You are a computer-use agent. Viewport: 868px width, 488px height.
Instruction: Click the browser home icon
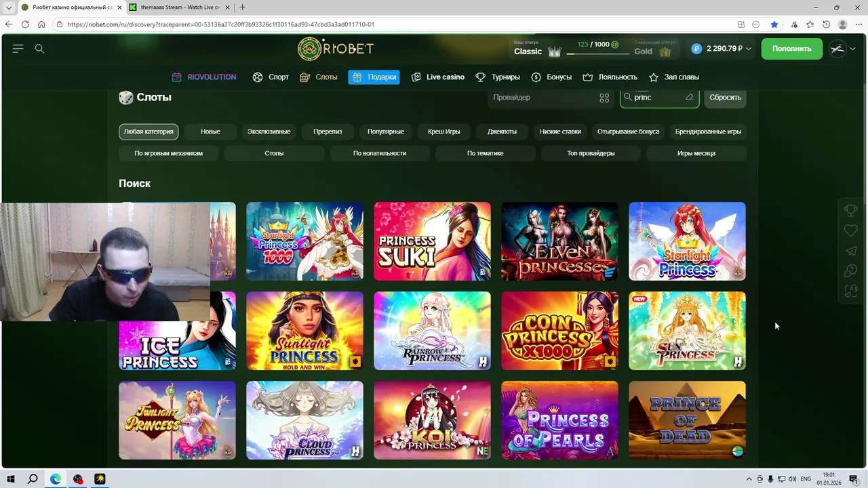[41, 24]
